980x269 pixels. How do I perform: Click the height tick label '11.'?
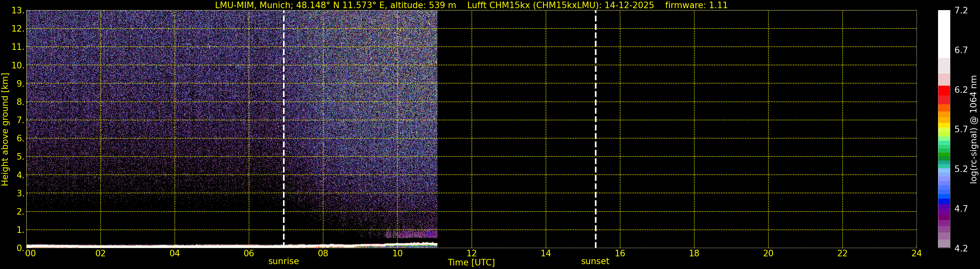tap(18, 47)
